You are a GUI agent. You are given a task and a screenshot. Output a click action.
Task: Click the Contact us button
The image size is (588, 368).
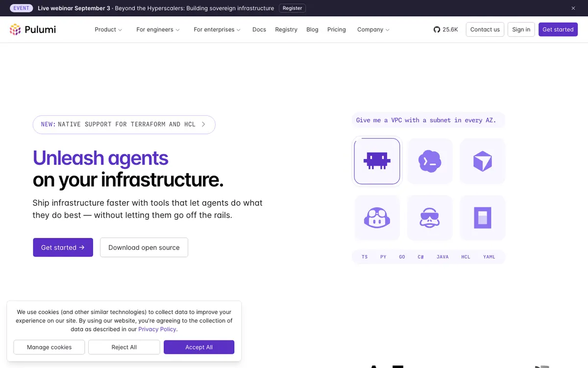pyautogui.click(x=485, y=29)
